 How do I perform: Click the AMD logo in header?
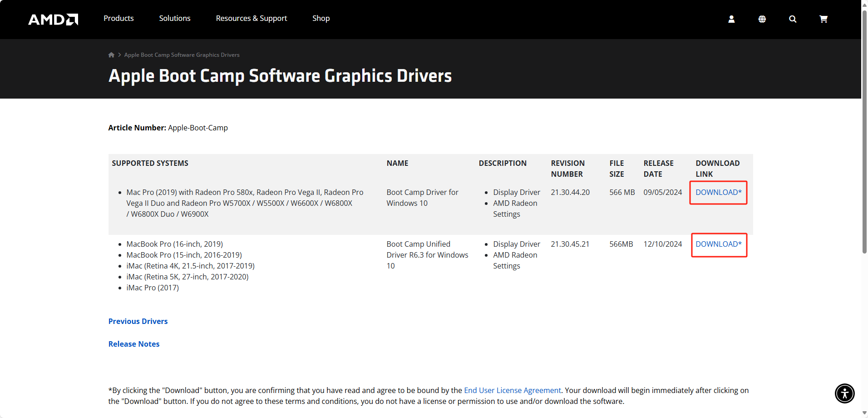[x=53, y=19]
